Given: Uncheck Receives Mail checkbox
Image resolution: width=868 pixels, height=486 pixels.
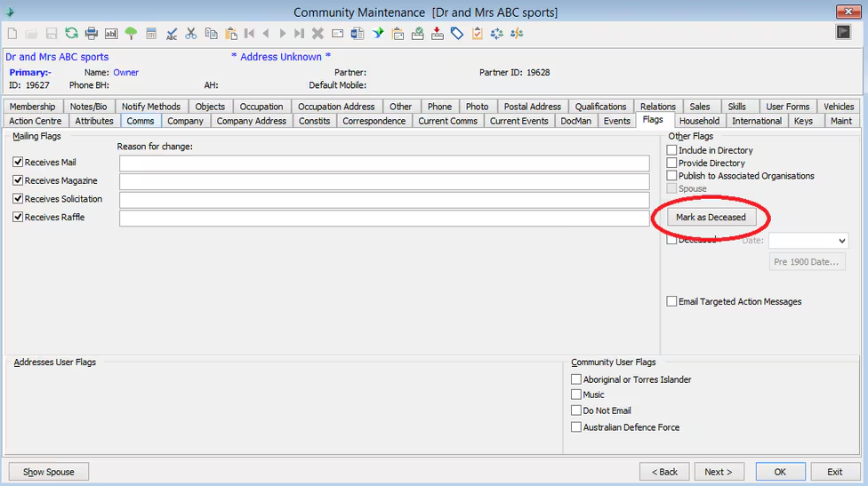Looking at the screenshot, I should (x=18, y=162).
